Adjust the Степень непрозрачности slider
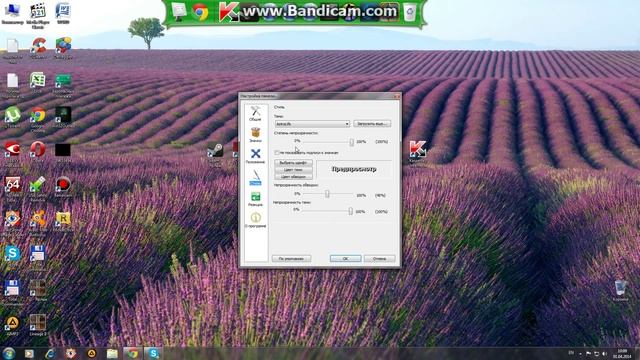 pyautogui.click(x=351, y=142)
